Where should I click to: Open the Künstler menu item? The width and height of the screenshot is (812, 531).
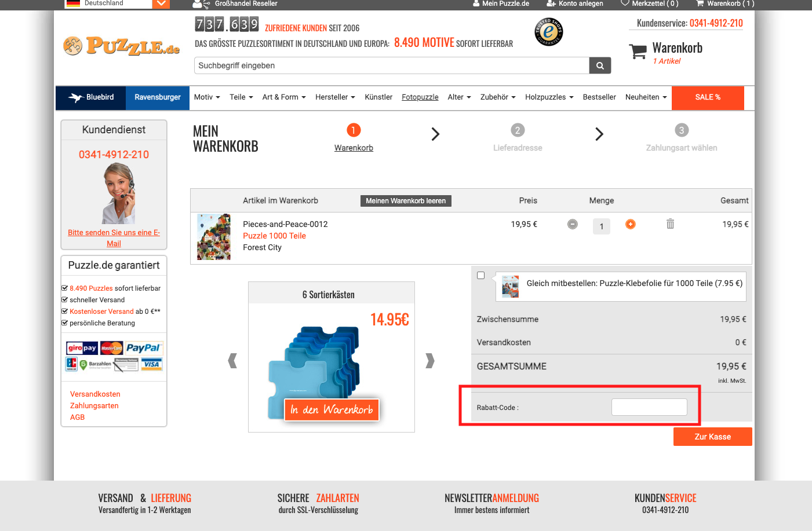click(x=378, y=97)
